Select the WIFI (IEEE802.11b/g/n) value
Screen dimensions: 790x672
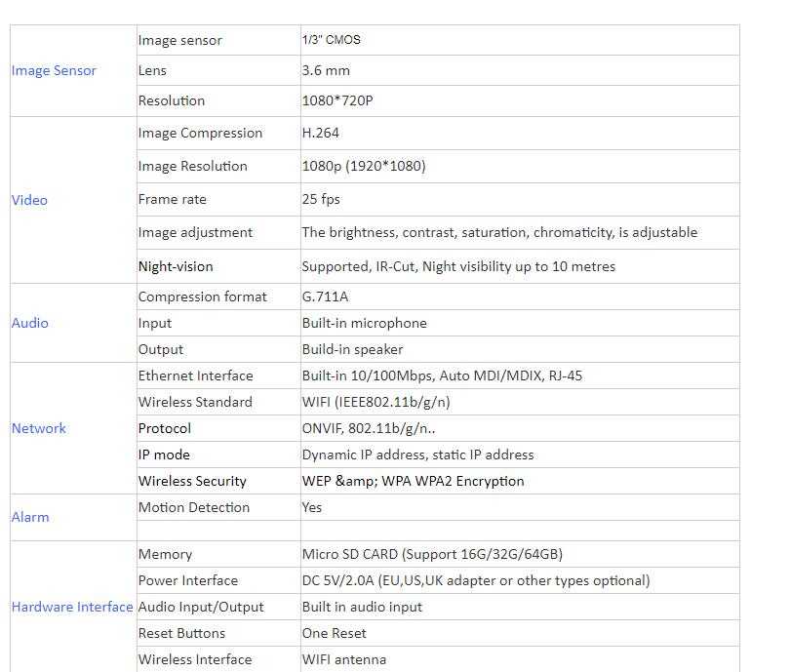[375, 402]
